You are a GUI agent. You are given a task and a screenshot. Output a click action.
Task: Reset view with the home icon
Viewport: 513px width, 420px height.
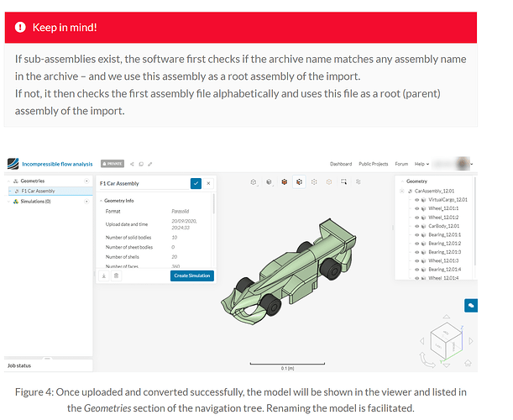pos(468,363)
